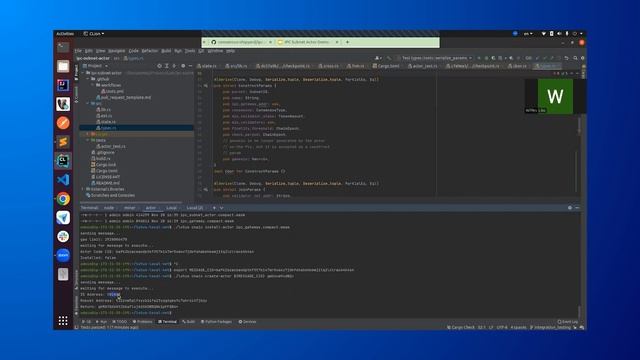Open the Code menu
This screenshot has width=640, height=360.
(x=133, y=51)
